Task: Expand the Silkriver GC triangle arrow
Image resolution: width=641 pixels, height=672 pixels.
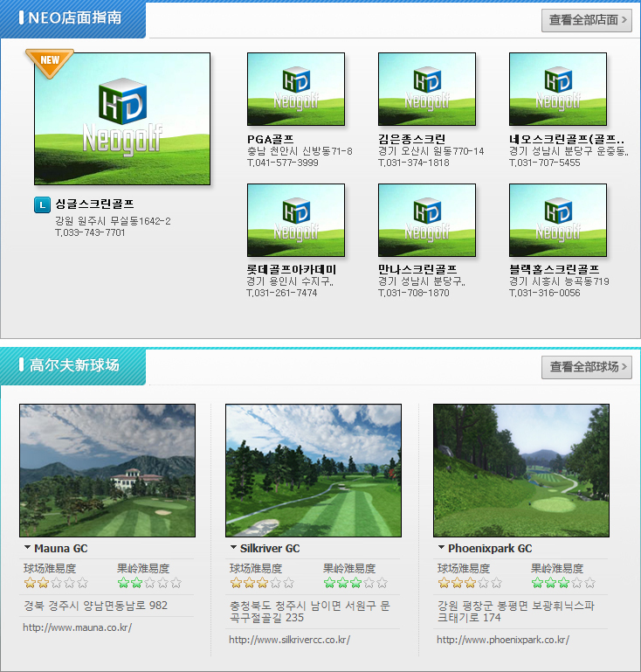Action: click(x=233, y=548)
